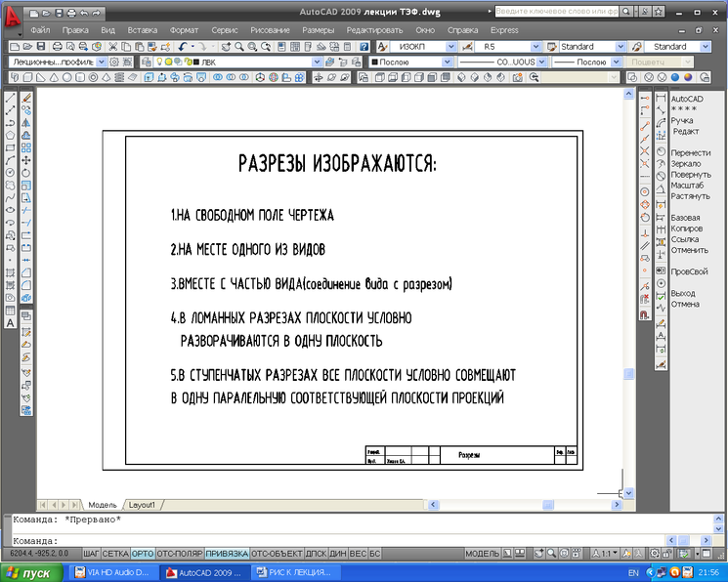Expand the ЛВК layer dropdown
Viewport: 728px width, 582px height.
317,62
